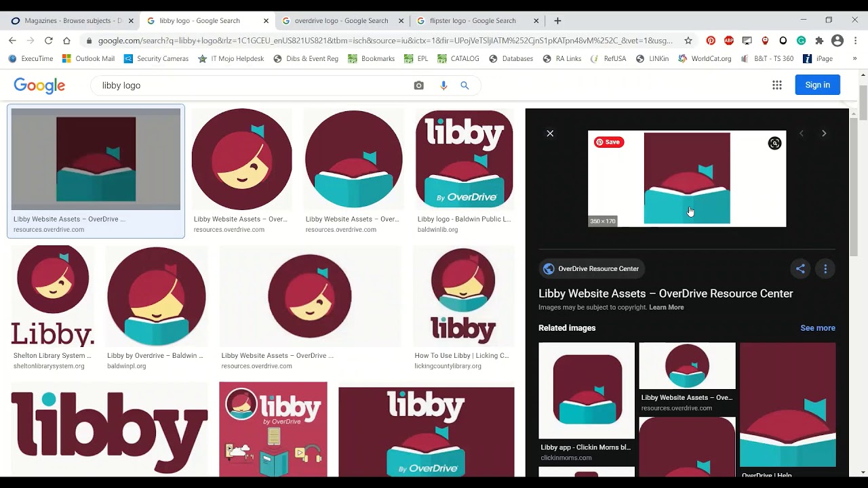Open the IT Mojo Helpdesk bookmark
The image size is (868, 488).
(x=231, y=58)
